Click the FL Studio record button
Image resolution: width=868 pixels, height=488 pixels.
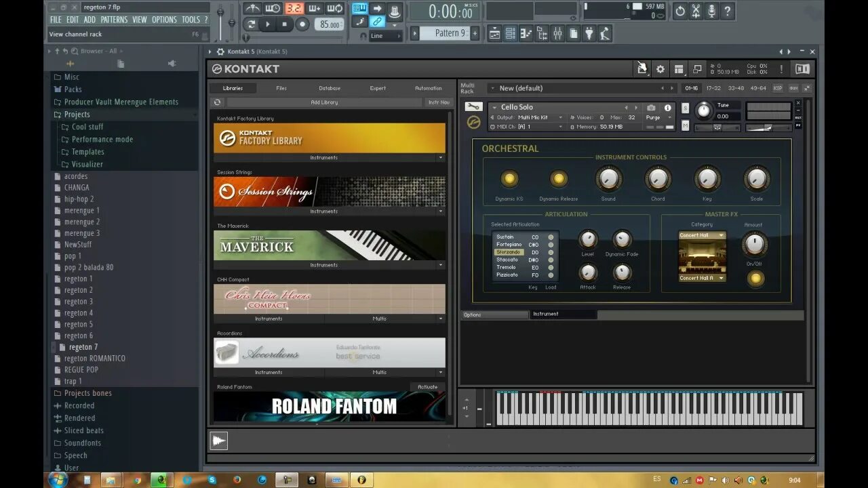(x=302, y=24)
